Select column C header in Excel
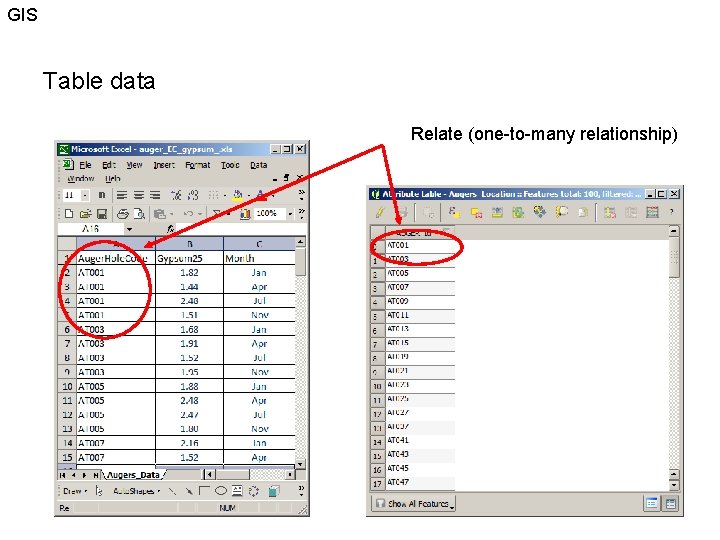 click(259, 243)
